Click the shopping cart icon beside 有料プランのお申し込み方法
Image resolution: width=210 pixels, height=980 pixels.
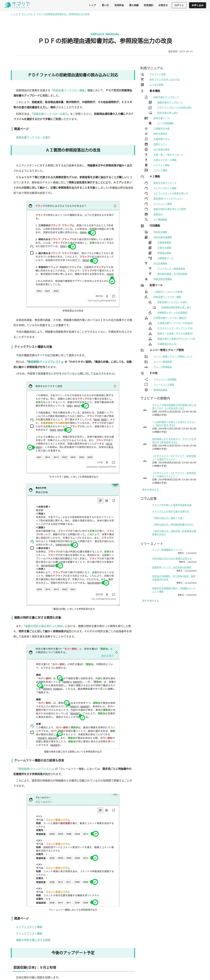click(142, 80)
